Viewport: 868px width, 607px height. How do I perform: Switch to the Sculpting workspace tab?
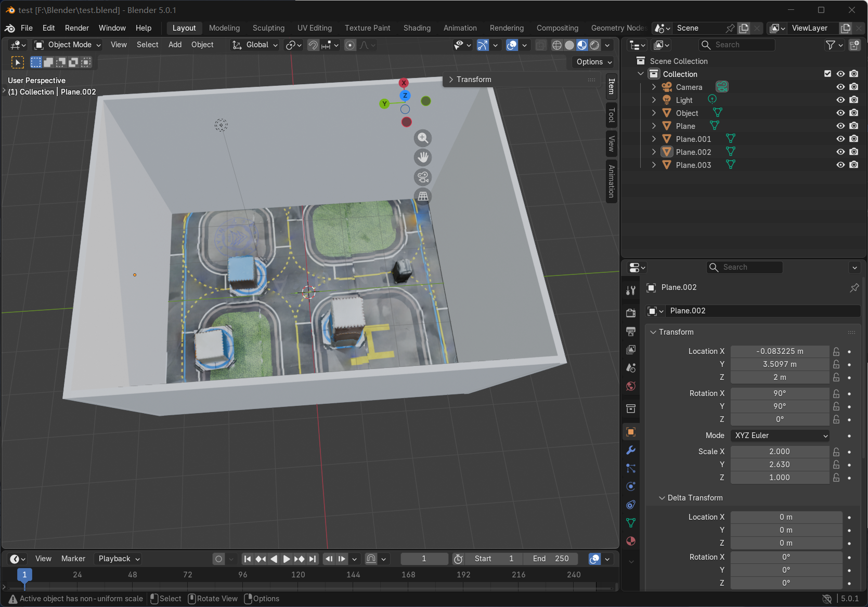268,28
